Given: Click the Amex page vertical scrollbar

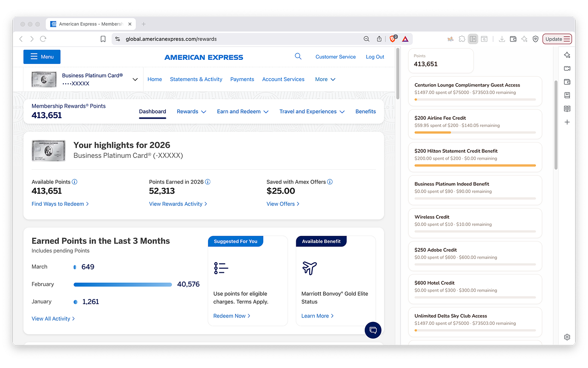Looking at the screenshot, I should [x=398, y=74].
